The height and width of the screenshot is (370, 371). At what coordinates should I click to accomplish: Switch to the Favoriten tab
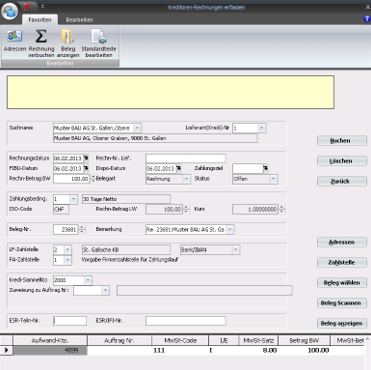pos(40,20)
